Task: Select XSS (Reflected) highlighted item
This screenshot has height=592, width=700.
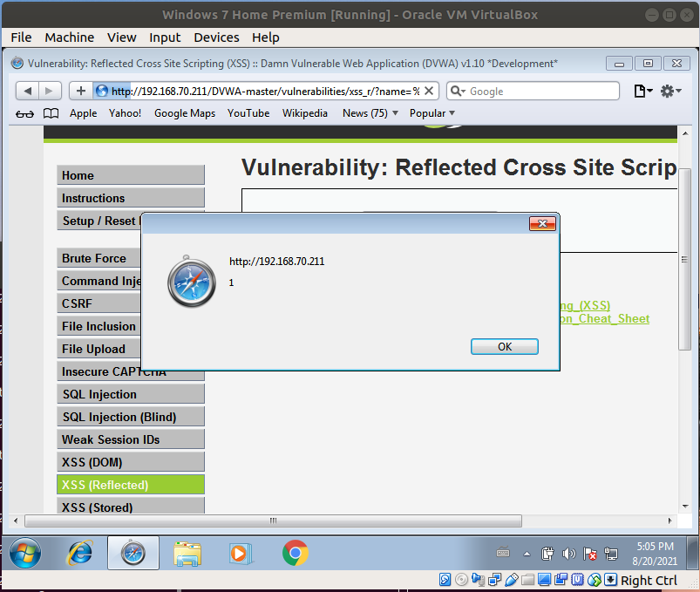Action: (131, 485)
